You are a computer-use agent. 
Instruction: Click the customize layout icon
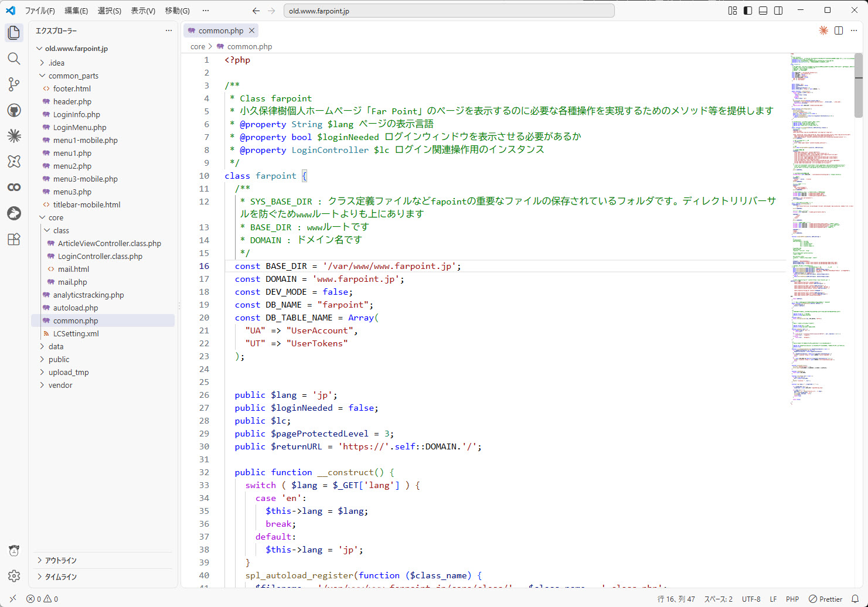(733, 11)
